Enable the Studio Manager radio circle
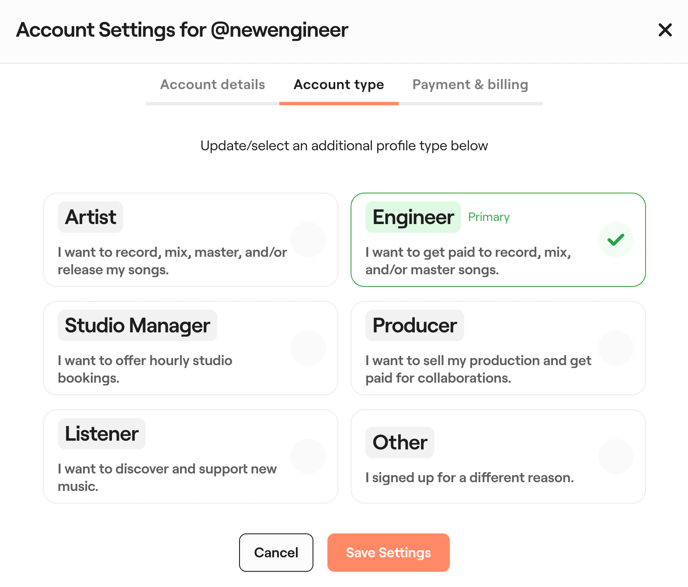This screenshot has width=688, height=587. (x=308, y=348)
